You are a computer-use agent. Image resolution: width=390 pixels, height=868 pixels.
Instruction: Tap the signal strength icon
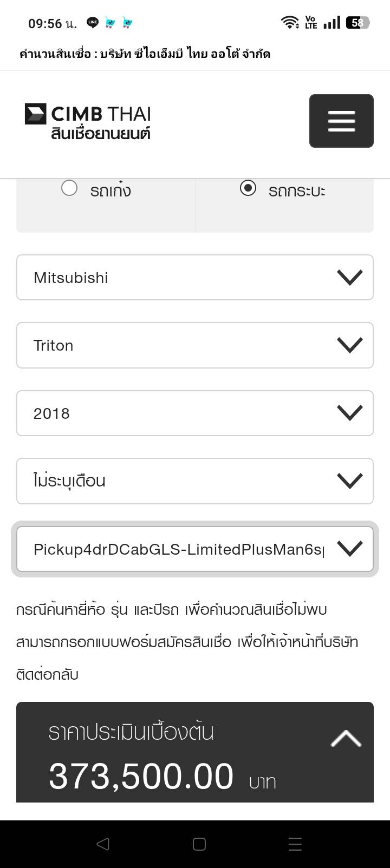[331, 22]
